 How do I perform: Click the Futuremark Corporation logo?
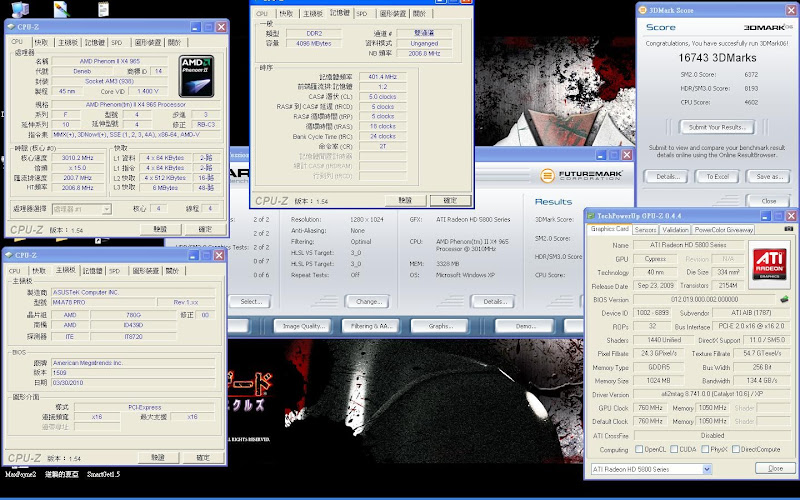[x=583, y=175]
